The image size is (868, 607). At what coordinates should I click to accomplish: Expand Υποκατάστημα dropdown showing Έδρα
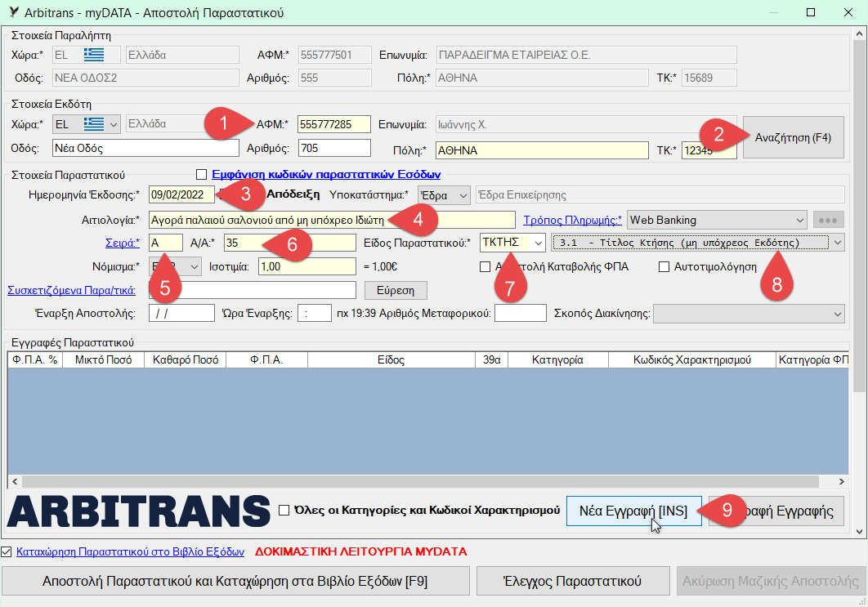(x=444, y=195)
